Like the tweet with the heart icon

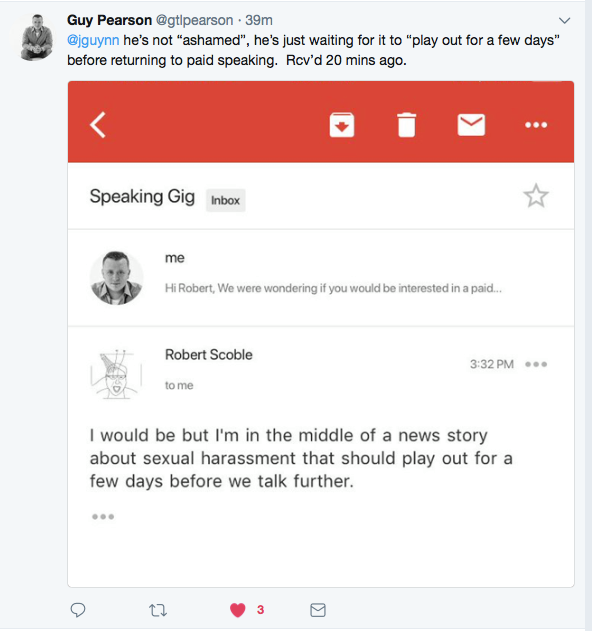(x=238, y=610)
